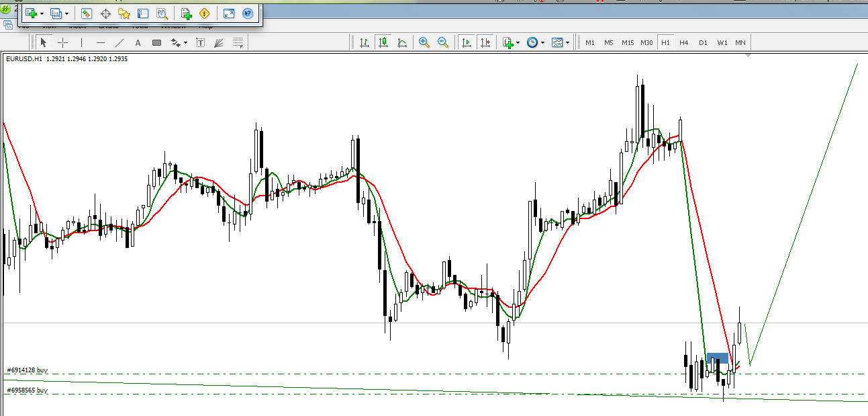Open the Terminal panel icon
The height and width of the screenshot is (416, 868).
click(x=143, y=13)
